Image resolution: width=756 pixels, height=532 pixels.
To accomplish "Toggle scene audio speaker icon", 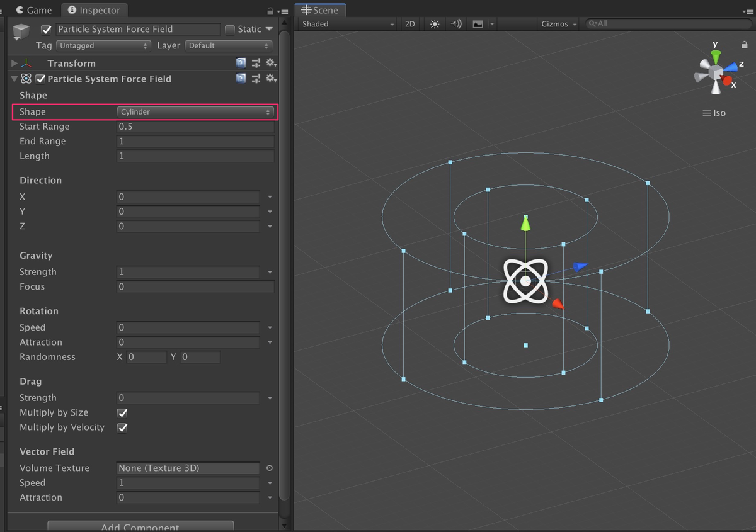I will pos(456,24).
